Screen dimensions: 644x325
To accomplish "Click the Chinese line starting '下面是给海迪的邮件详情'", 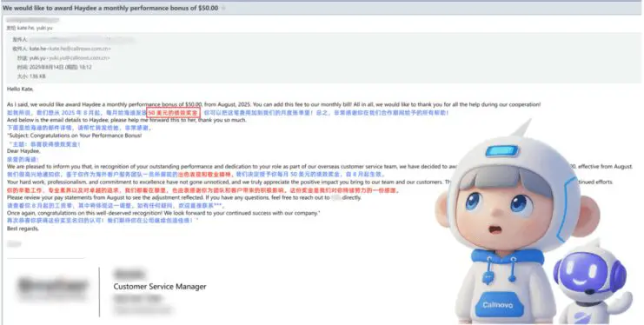I will 79,128.
